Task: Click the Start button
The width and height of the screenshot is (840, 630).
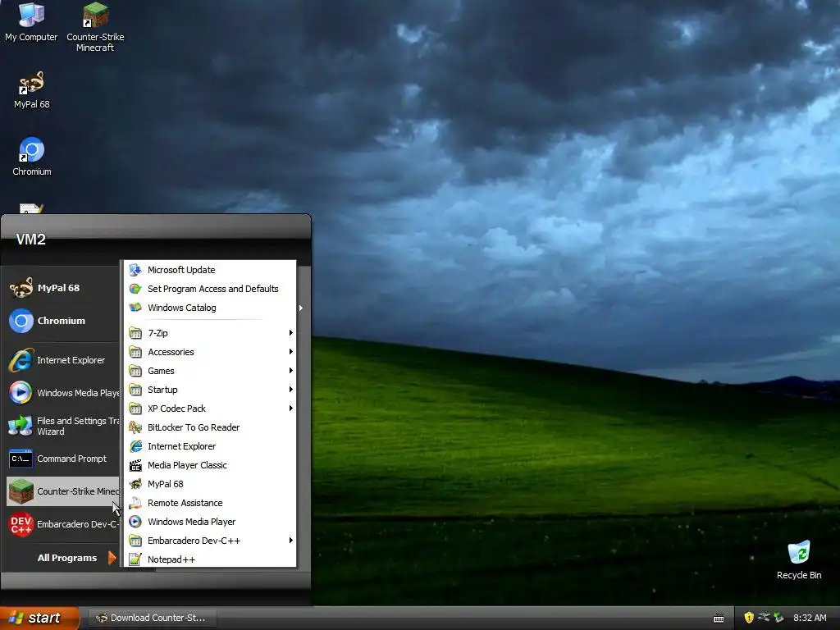Action: coord(39,618)
